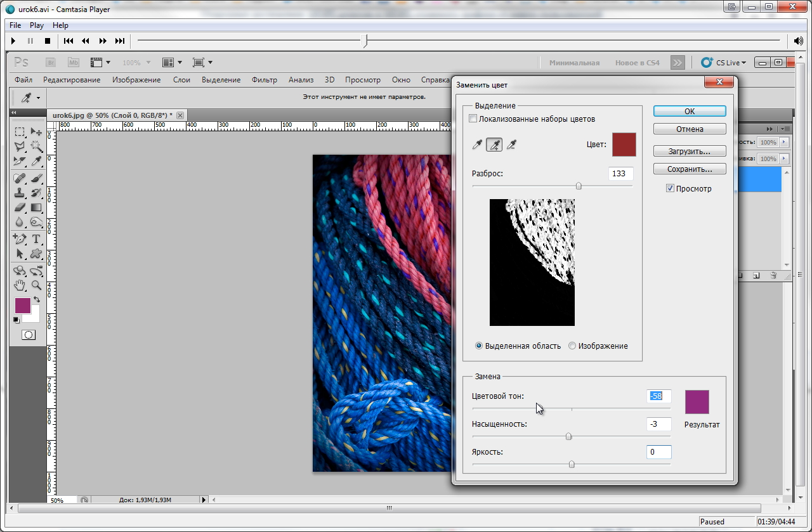This screenshot has width=812, height=532.
Task: Pick the plain Eyedropper in the Replace Color dialog
Action: pyautogui.click(x=478, y=145)
